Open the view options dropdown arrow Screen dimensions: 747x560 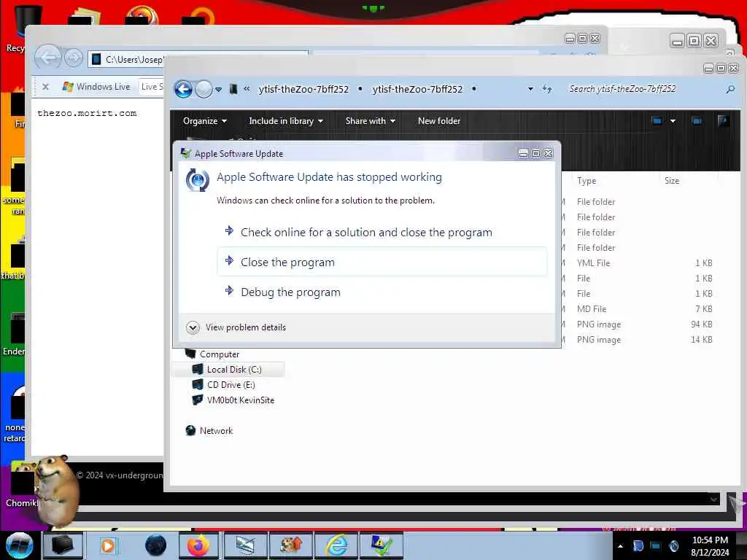coord(673,121)
